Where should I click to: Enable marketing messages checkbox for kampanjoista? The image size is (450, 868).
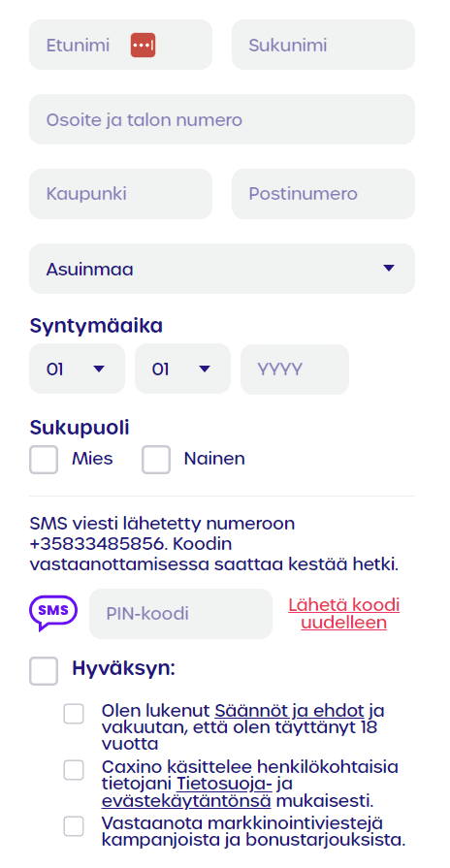coord(74,826)
